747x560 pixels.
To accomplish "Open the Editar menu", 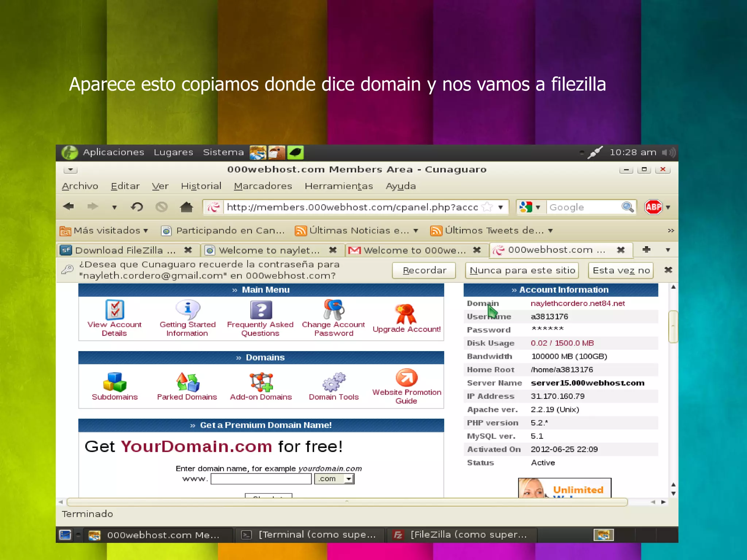I will [x=125, y=186].
